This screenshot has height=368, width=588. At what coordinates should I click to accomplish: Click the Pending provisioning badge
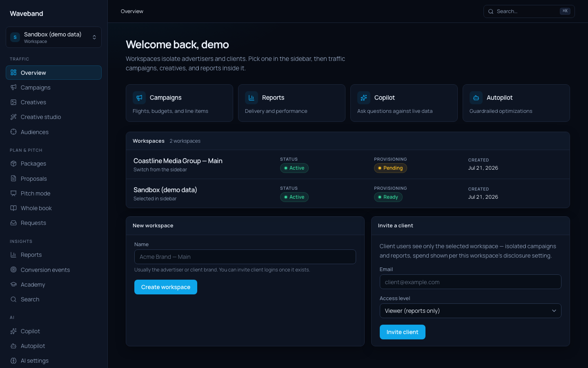pyautogui.click(x=390, y=168)
